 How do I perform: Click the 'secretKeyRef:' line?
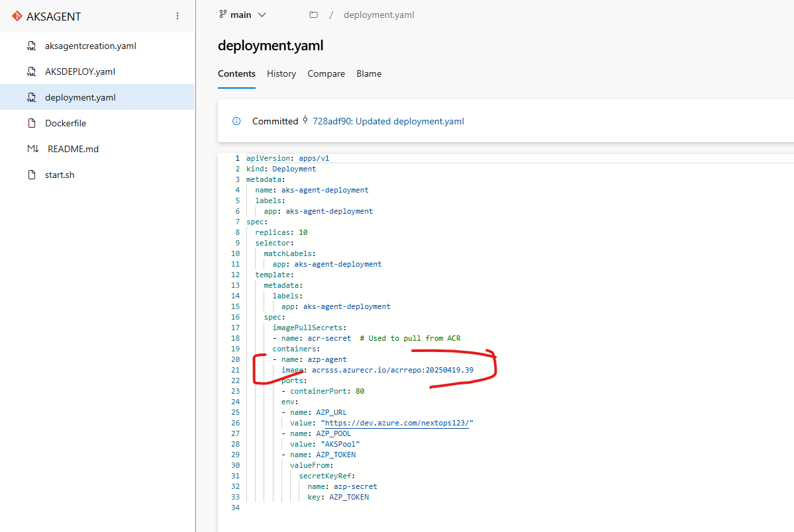[327, 476]
